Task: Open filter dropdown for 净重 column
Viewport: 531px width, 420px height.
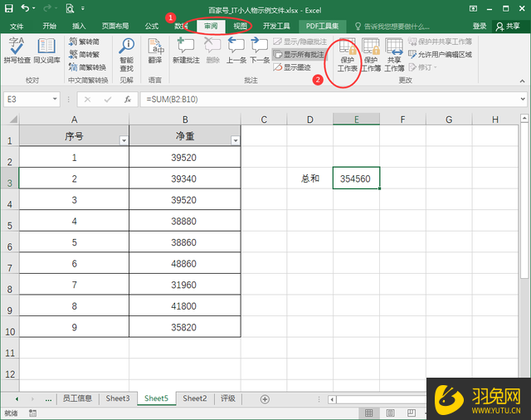Action: [x=236, y=140]
